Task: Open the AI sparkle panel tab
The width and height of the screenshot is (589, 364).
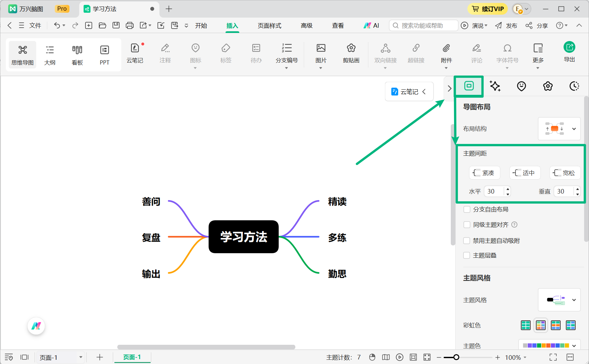Action: tap(495, 86)
